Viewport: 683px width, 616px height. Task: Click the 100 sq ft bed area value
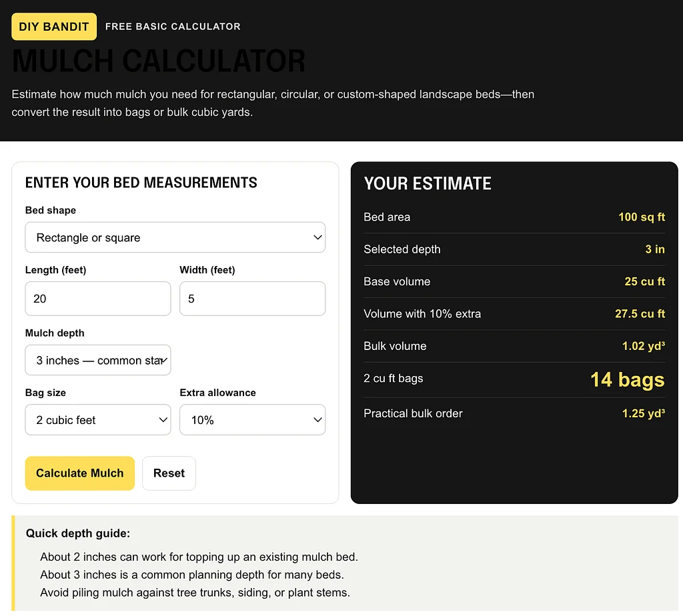click(642, 217)
